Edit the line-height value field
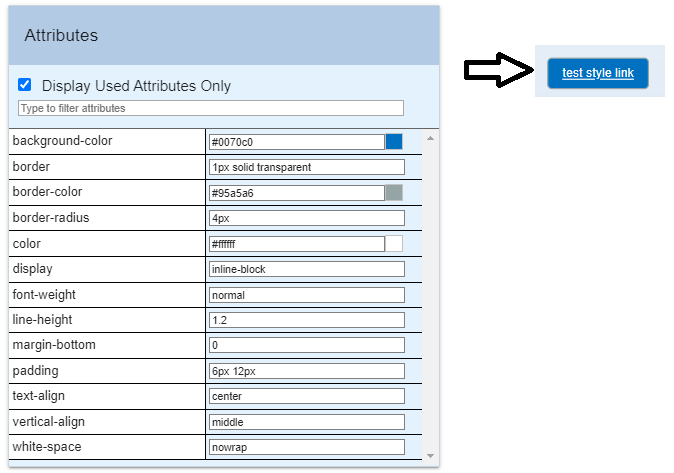The image size is (674, 473). point(307,320)
